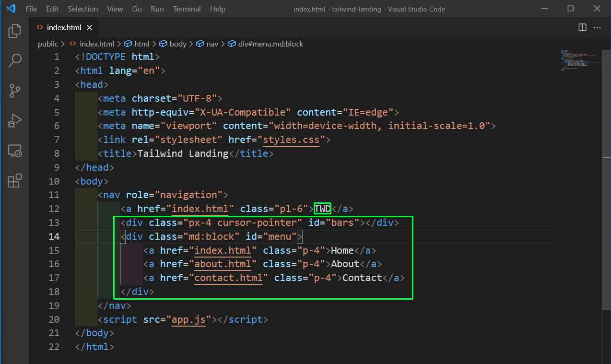Click line number 1 in the gutter
This screenshot has height=364, width=611.
pos(57,57)
